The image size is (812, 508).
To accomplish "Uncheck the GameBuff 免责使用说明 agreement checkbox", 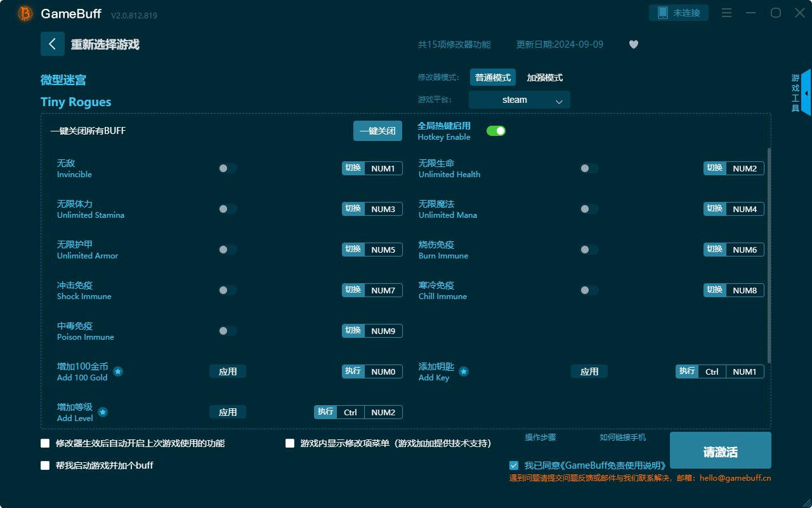I will tap(513, 465).
